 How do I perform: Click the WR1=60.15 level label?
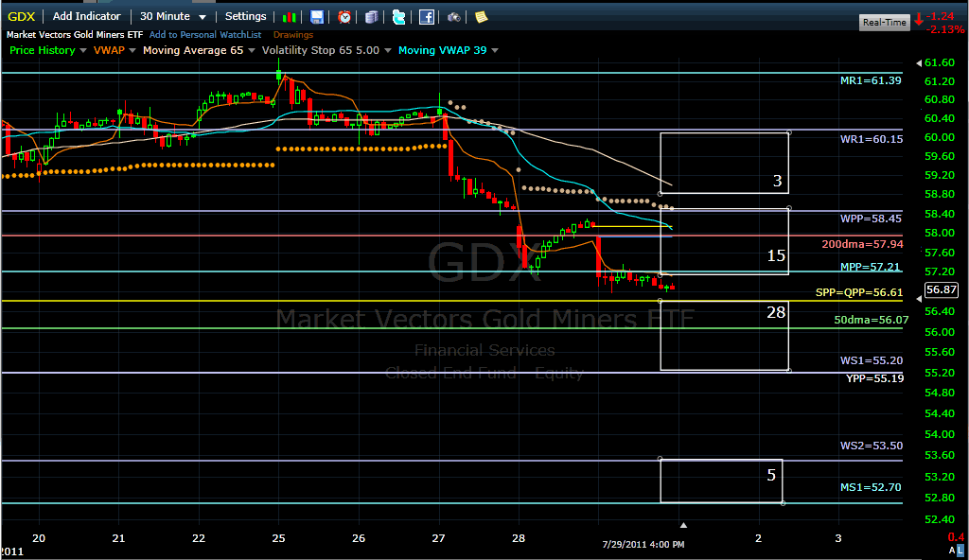pyautogui.click(x=872, y=139)
